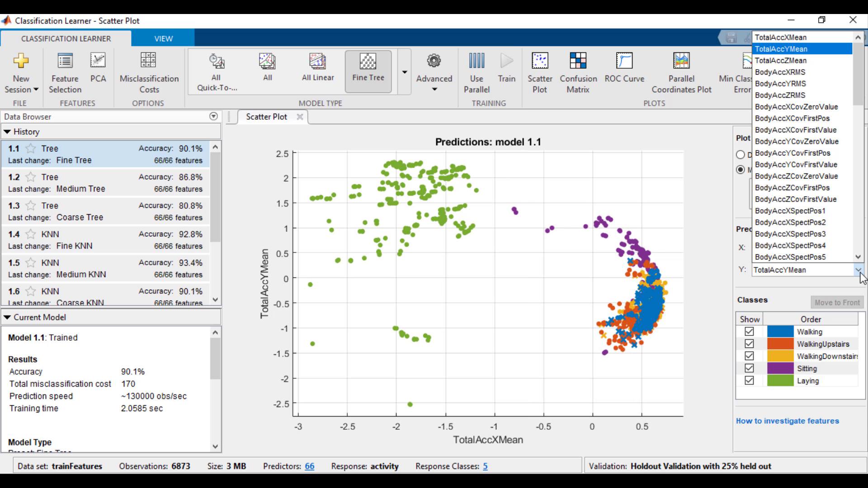Open Feature Selection
This screenshot has width=868, height=488.
[x=65, y=72]
